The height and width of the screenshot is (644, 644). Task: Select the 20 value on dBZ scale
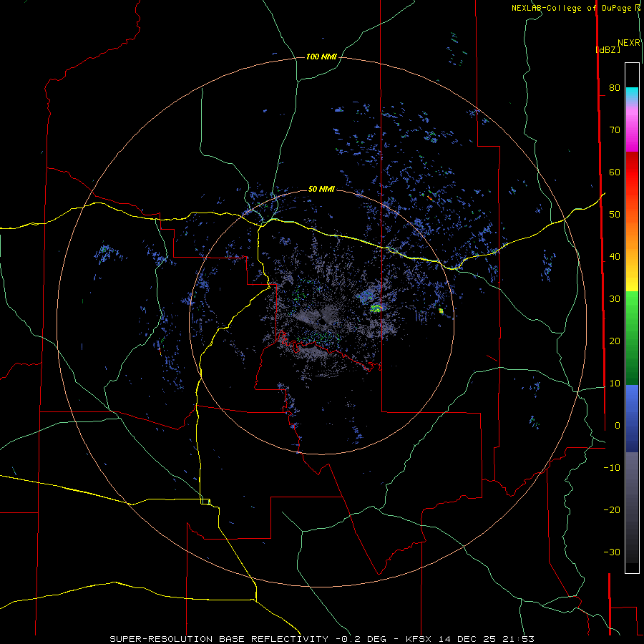point(615,341)
